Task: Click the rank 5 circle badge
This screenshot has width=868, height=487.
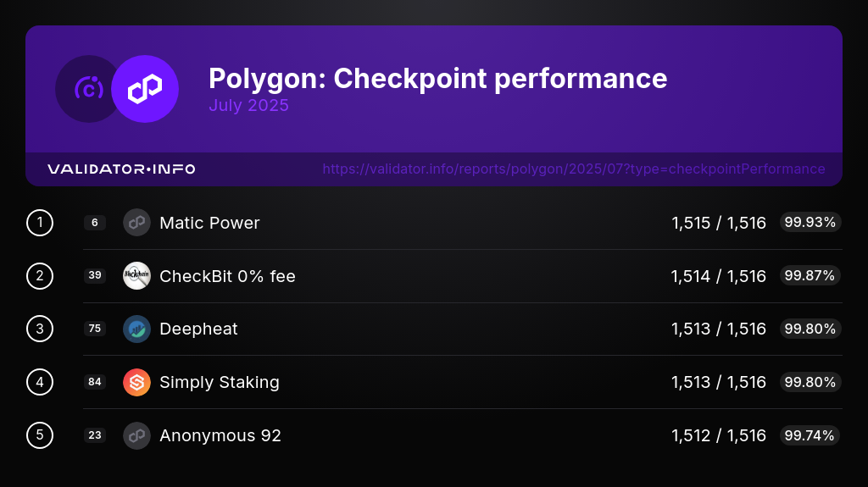Action: pyautogui.click(x=40, y=435)
